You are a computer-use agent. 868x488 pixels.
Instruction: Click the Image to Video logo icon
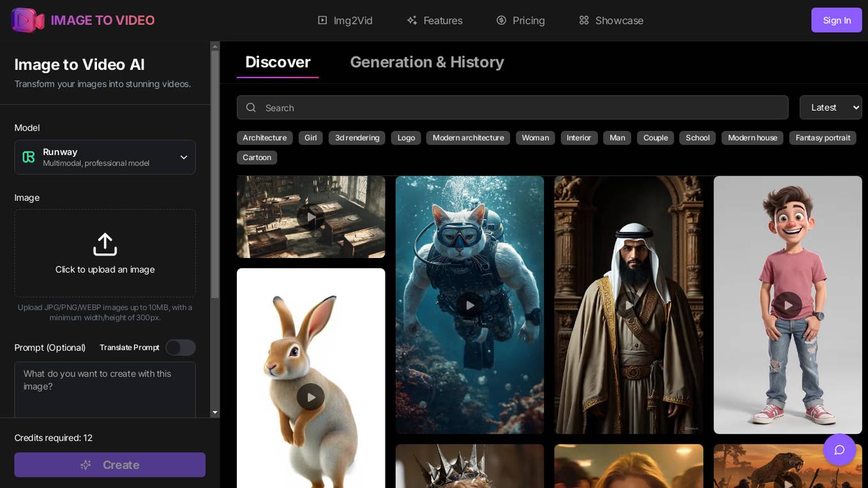[x=28, y=20]
